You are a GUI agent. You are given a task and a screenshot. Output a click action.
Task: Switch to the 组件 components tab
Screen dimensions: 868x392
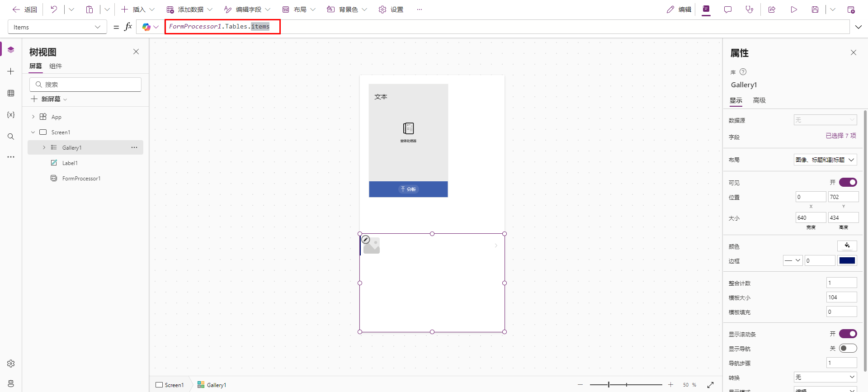click(56, 66)
